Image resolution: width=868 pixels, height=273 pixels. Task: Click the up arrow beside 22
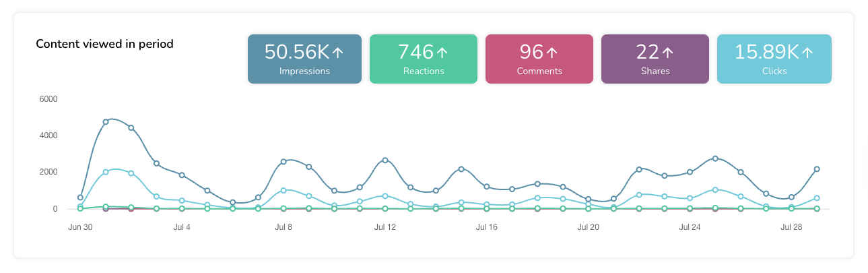(x=667, y=52)
